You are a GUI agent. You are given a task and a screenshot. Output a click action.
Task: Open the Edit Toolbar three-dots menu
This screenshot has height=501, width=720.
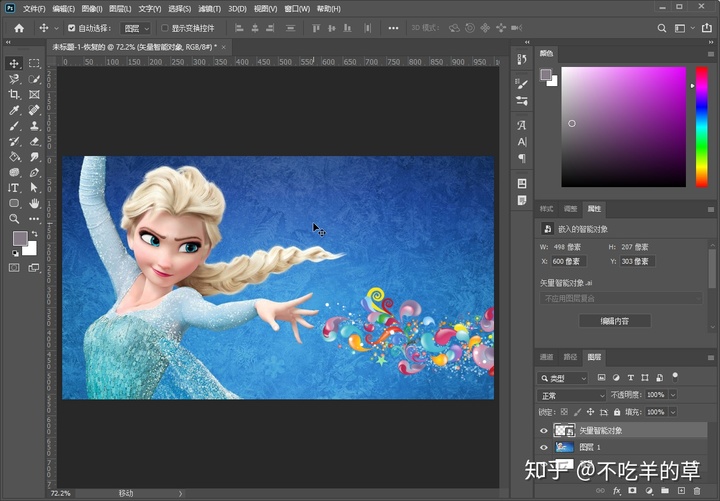[x=34, y=219]
